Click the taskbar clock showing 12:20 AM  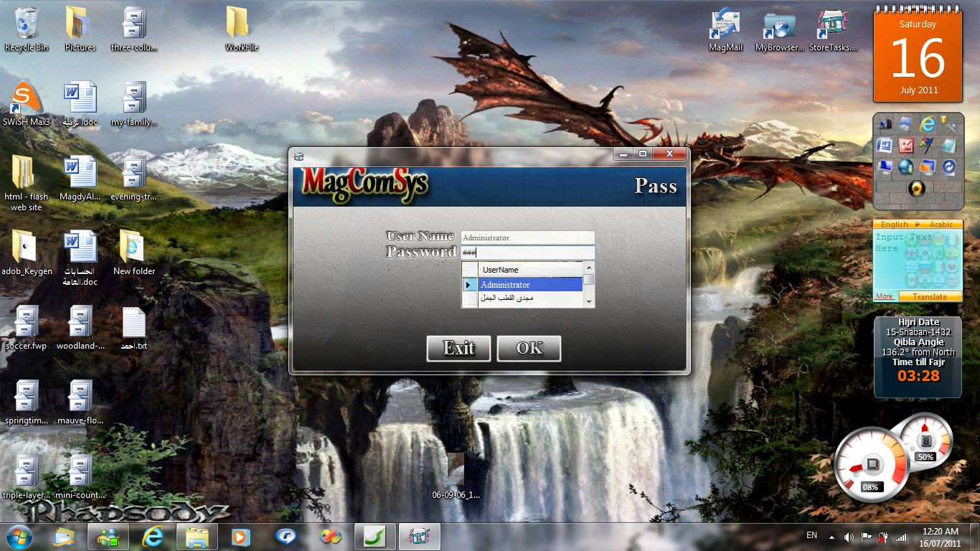(941, 537)
